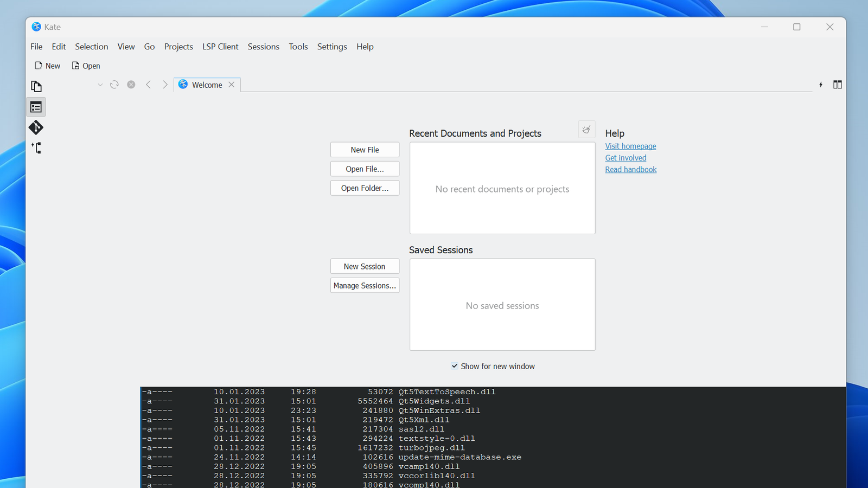The image size is (868, 488).
Task: Toggle the Welcome overview sidebar button
Action: point(36,106)
